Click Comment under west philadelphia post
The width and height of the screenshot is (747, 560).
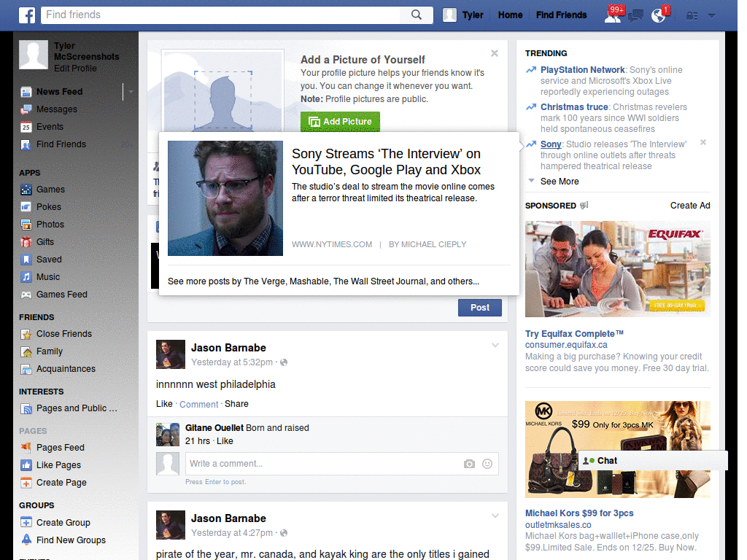(x=198, y=404)
